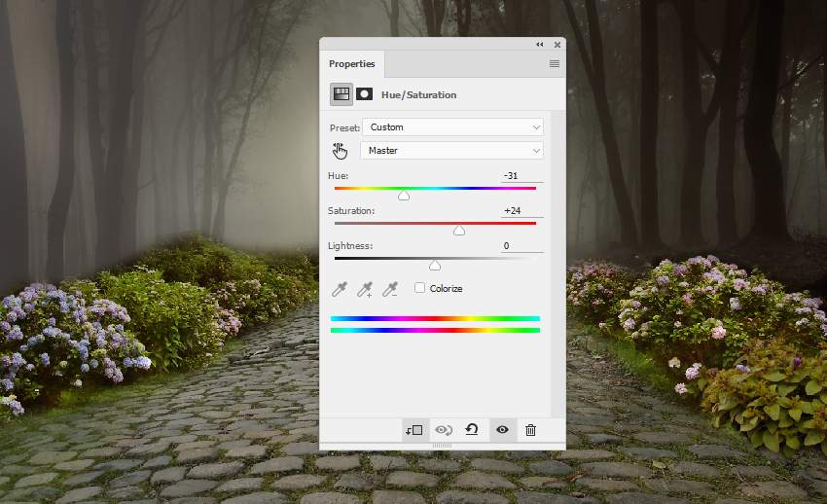Image resolution: width=827 pixels, height=504 pixels.
Task: Click the lower color spectrum bar
Action: coord(435,331)
